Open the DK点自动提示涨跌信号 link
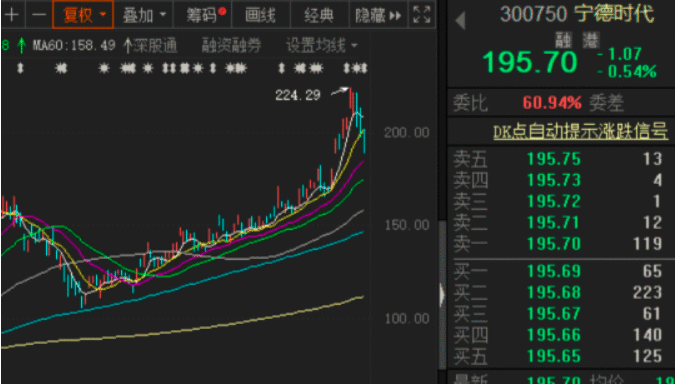 tap(581, 132)
